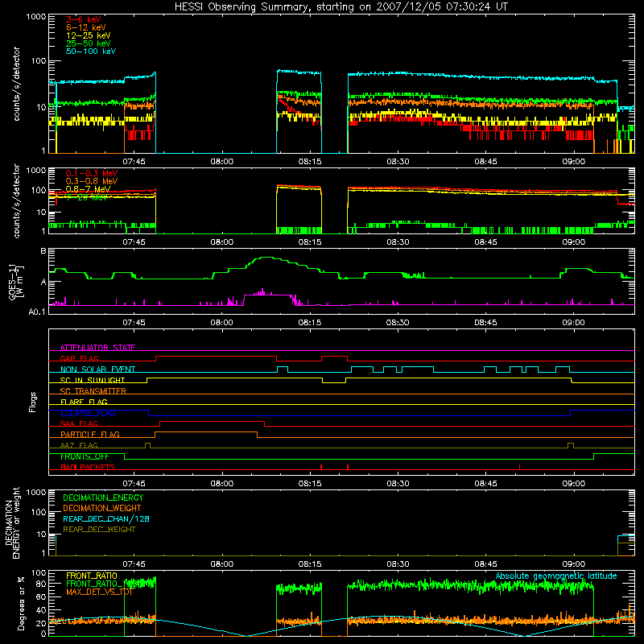Select the green 25-50 keV legend label
The height and width of the screenshot is (644, 644).
tap(89, 43)
